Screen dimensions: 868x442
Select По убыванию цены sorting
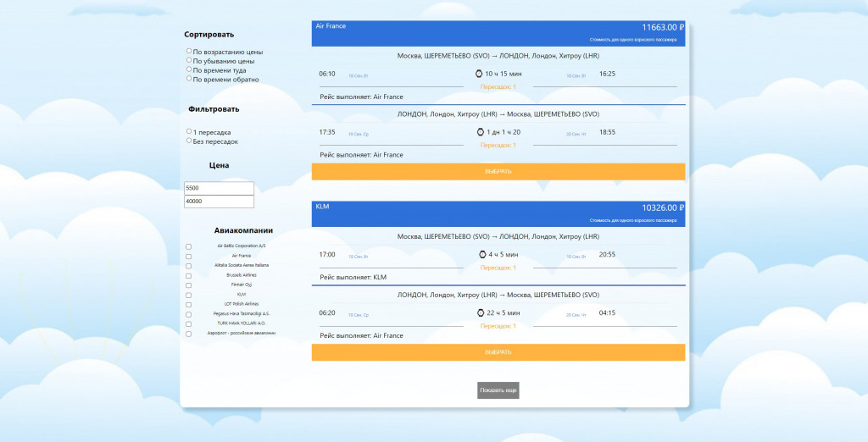[189, 60]
